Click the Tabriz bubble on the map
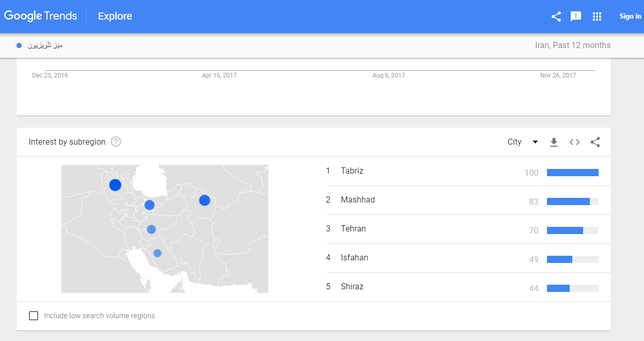 pos(115,184)
